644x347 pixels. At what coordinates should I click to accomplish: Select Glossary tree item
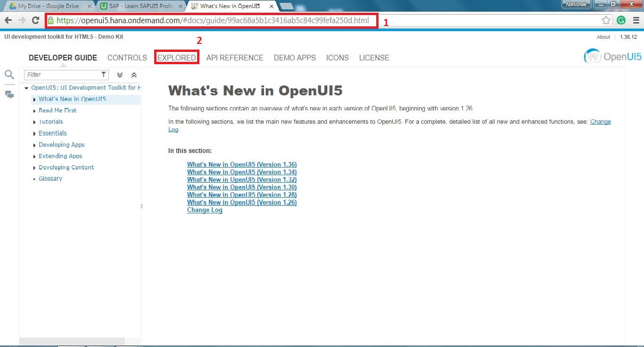[50, 178]
